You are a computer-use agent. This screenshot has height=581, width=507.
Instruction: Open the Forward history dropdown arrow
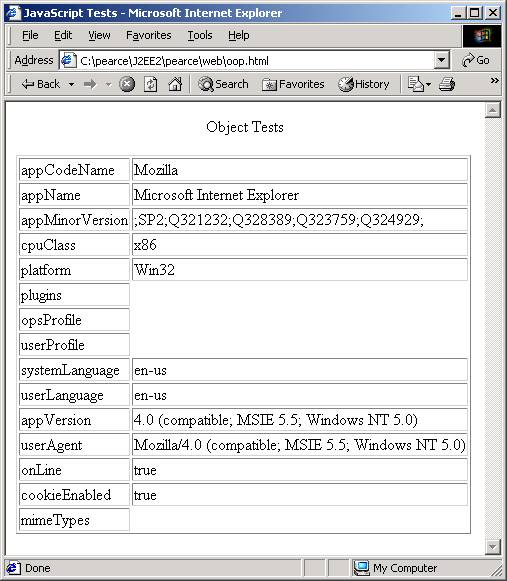coord(108,84)
